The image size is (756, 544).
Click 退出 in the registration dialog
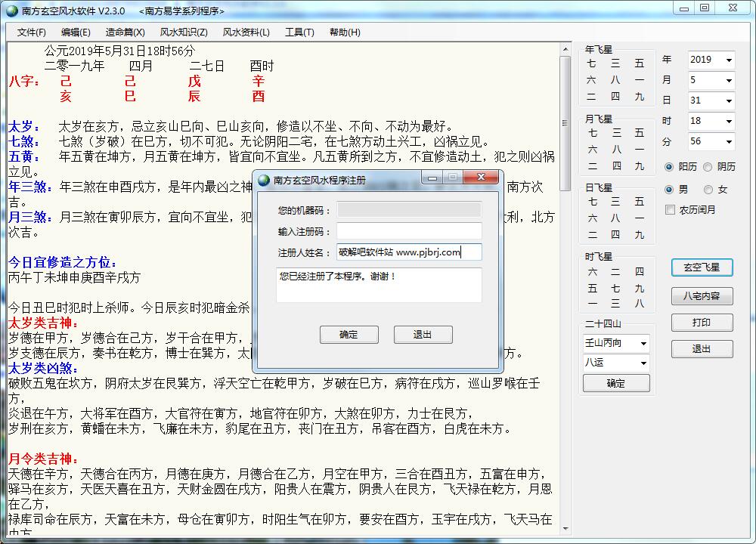click(423, 335)
